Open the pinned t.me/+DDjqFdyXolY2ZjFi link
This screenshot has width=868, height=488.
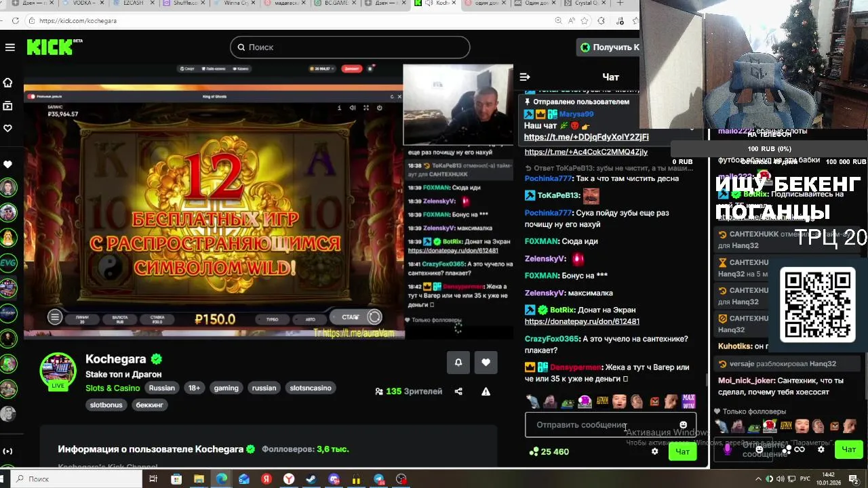pyautogui.click(x=586, y=137)
